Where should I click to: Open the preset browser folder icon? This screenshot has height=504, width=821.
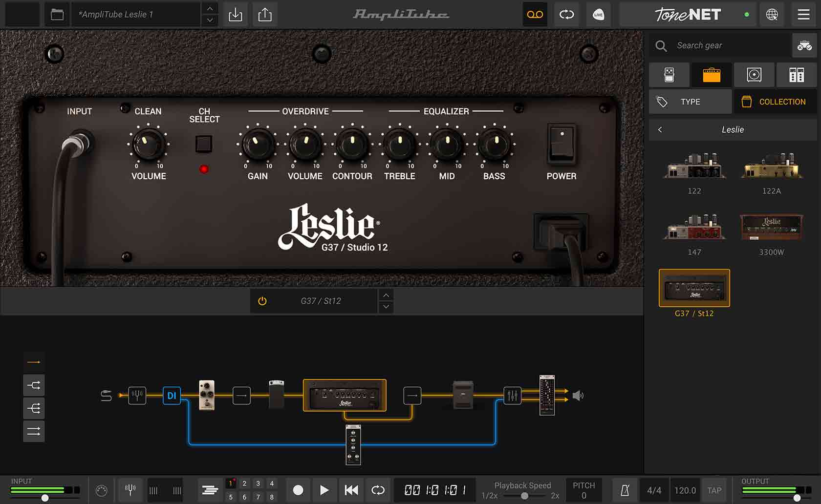click(x=57, y=15)
